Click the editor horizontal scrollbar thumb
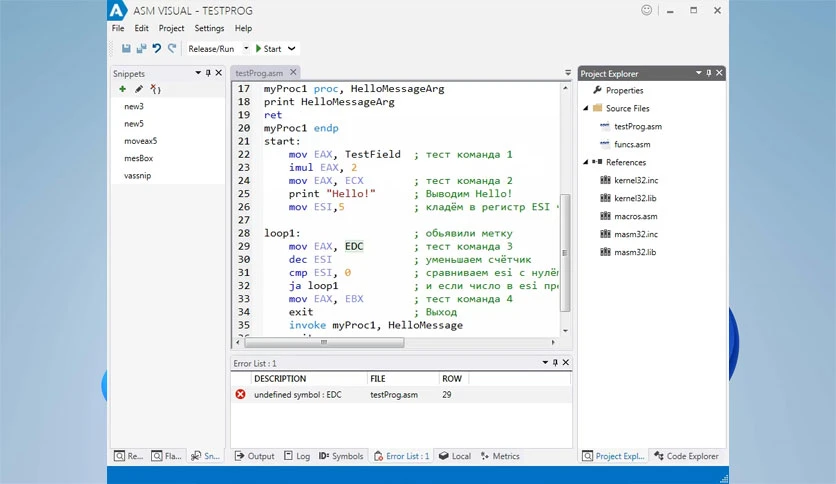 pos(324,342)
